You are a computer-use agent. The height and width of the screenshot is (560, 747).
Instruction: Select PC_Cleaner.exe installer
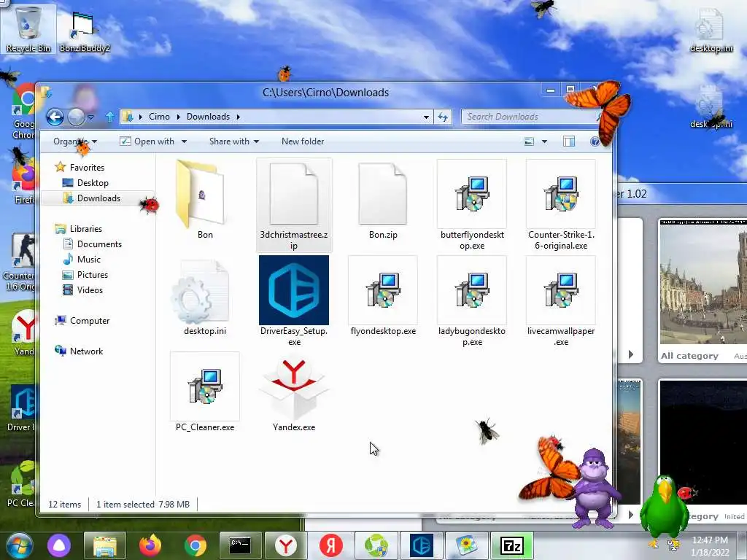[x=205, y=392]
